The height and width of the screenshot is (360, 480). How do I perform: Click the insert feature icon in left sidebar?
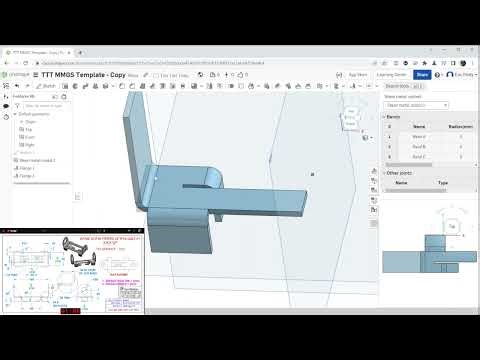(x=6, y=97)
